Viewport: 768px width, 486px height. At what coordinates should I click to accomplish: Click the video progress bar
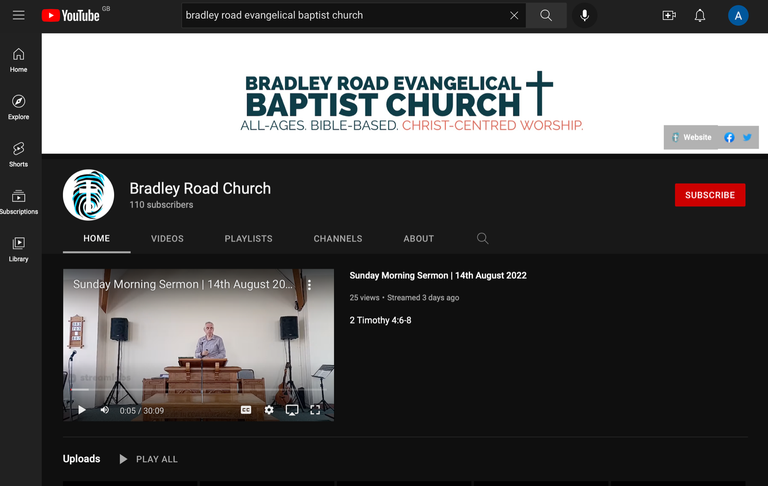click(200, 395)
